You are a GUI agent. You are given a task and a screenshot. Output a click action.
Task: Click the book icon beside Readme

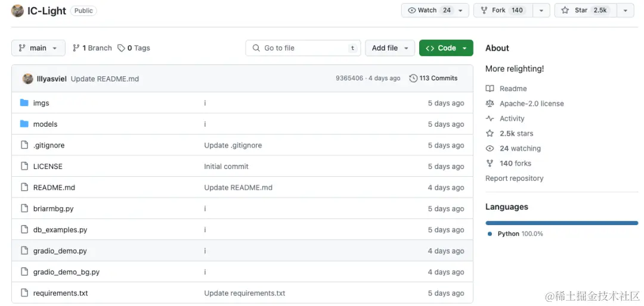490,89
